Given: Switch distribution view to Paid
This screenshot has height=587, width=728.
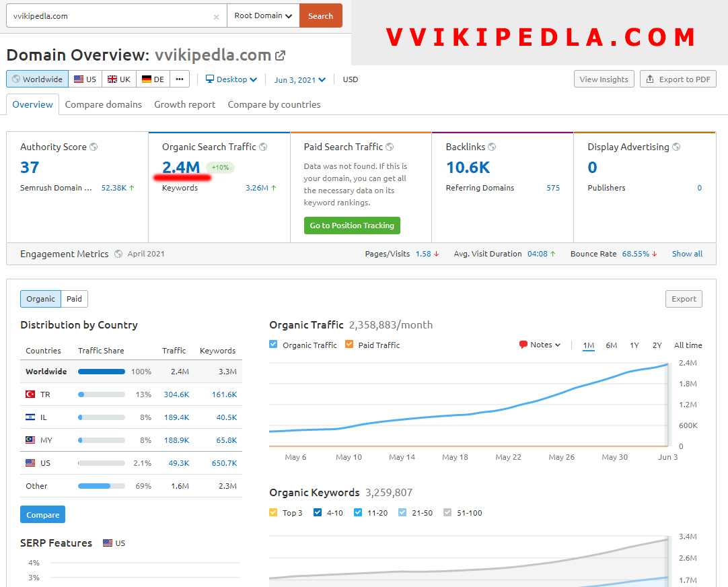Looking at the screenshot, I should point(74,299).
